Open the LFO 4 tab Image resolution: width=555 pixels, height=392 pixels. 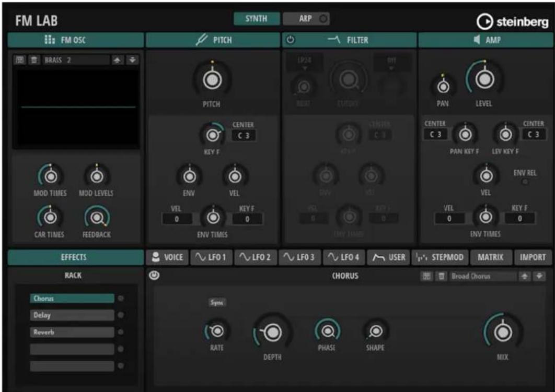coord(344,257)
